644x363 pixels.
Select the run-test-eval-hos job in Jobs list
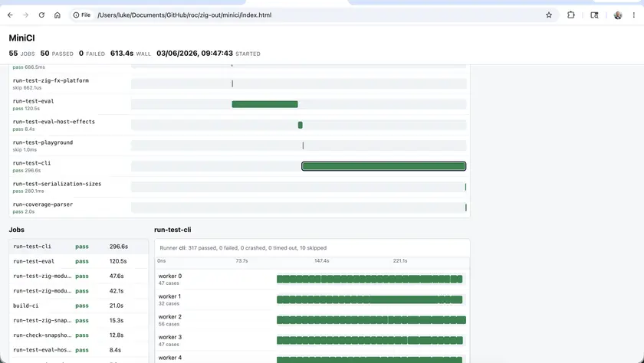pyautogui.click(x=78, y=350)
